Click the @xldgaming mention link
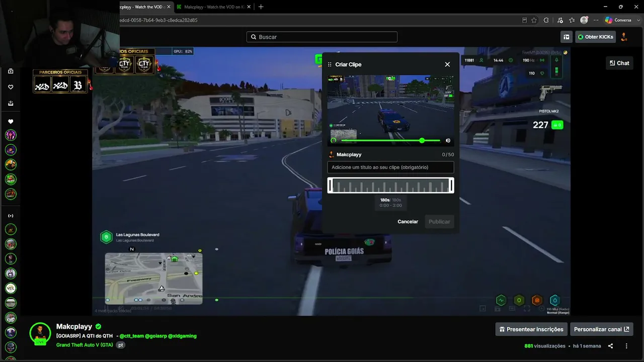The image size is (644, 362). tap(183, 336)
